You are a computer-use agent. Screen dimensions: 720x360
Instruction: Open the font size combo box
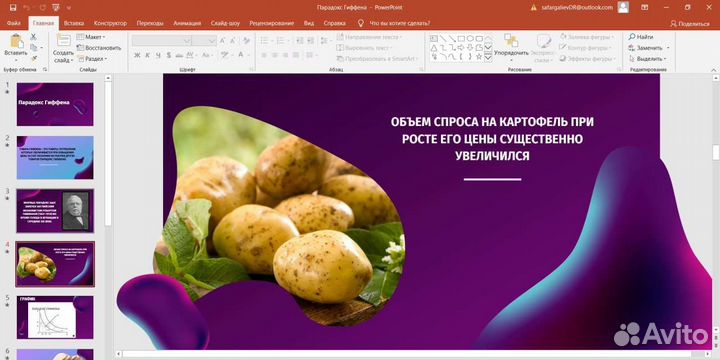(204, 41)
